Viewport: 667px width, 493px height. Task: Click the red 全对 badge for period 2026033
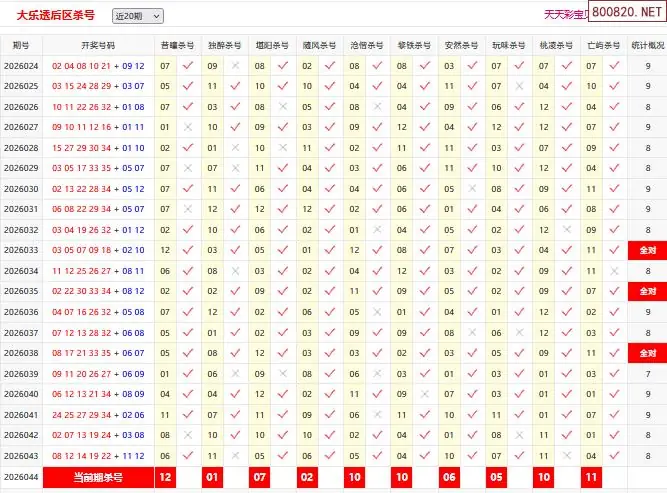(x=647, y=251)
